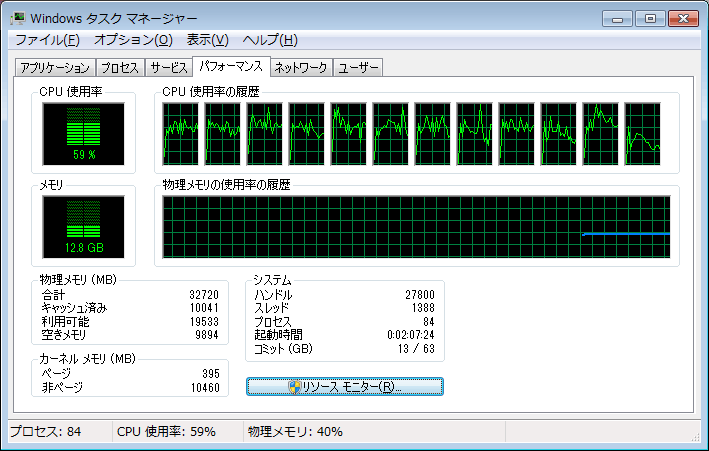Image resolution: width=709 pixels, height=451 pixels.
Task: Click the status bar text 物理メモリ: 40%
Action: point(295,432)
